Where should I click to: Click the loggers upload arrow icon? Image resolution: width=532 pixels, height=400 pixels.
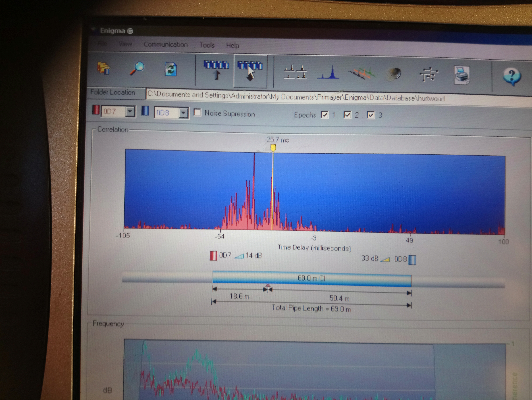coord(216,70)
